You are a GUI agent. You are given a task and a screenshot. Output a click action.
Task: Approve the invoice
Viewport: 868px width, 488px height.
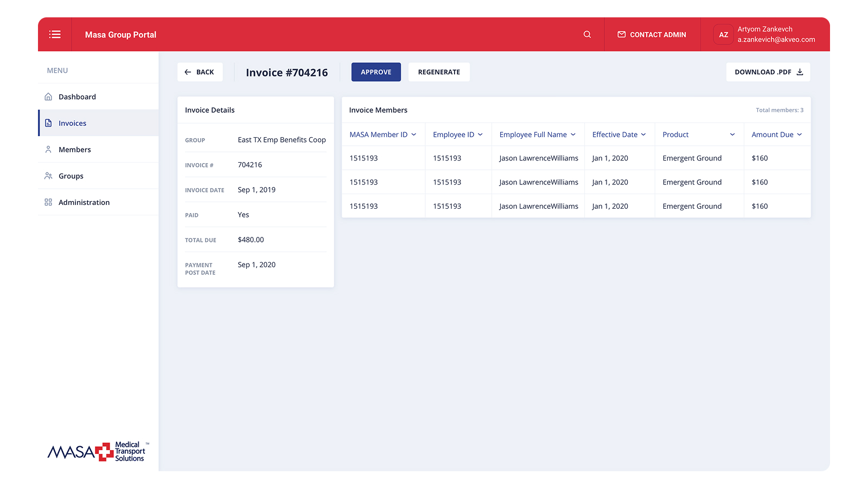click(x=376, y=72)
